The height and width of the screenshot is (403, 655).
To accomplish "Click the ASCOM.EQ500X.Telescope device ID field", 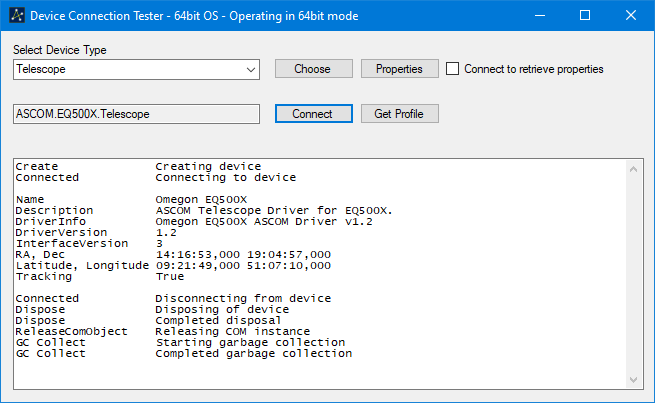I will pos(136,114).
